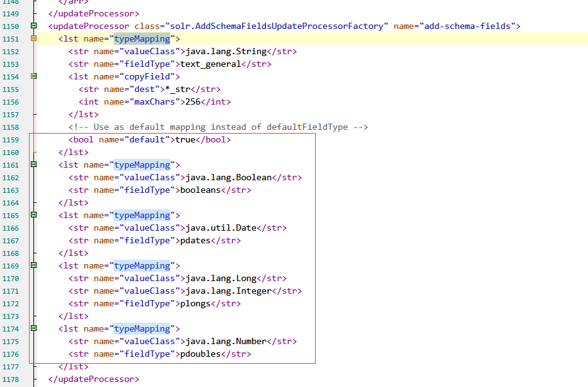Fold the Date typeMapping on line 1165
Screen dimensions: 588x387
point(33,215)
